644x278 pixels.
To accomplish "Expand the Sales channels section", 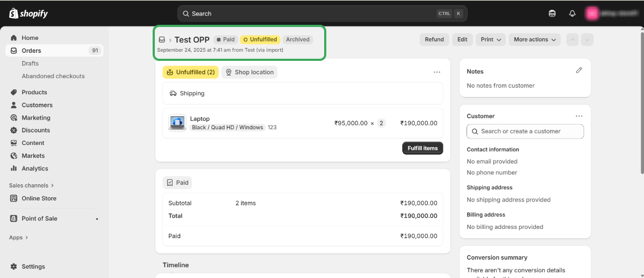I will 31,185.
